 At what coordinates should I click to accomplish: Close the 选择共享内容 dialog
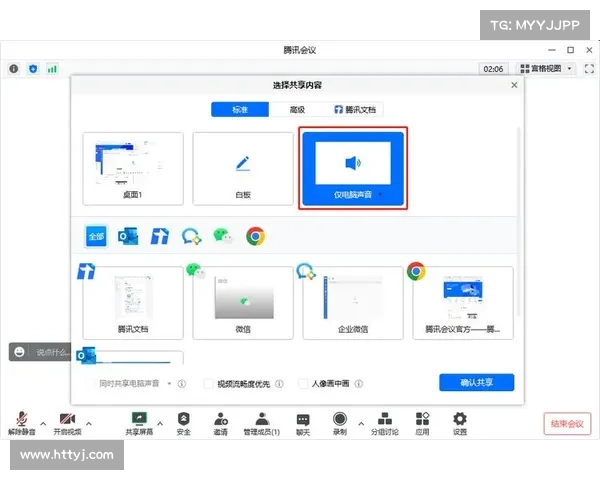pyautogui.click(x=514, y=85)
